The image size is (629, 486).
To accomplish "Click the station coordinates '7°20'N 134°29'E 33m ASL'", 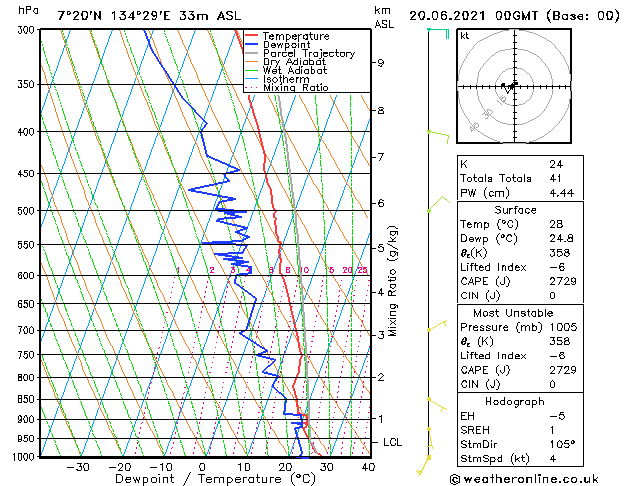I will [149, 16].
